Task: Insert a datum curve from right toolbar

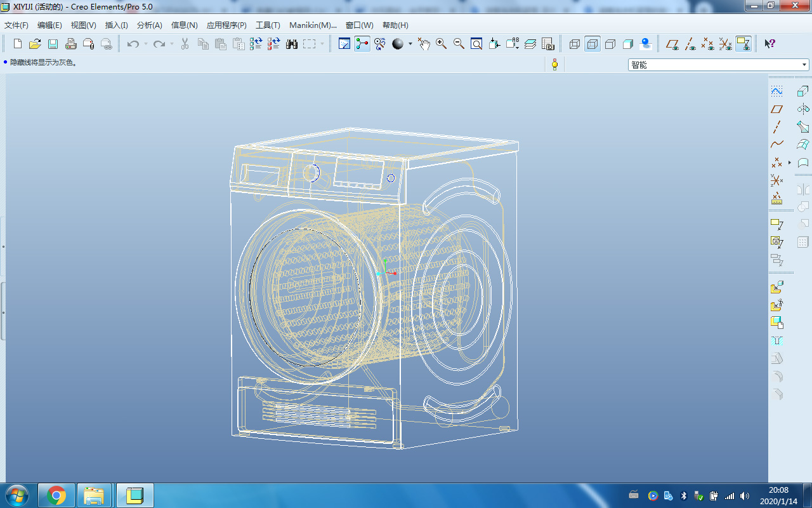Action: tap(776, 145)
